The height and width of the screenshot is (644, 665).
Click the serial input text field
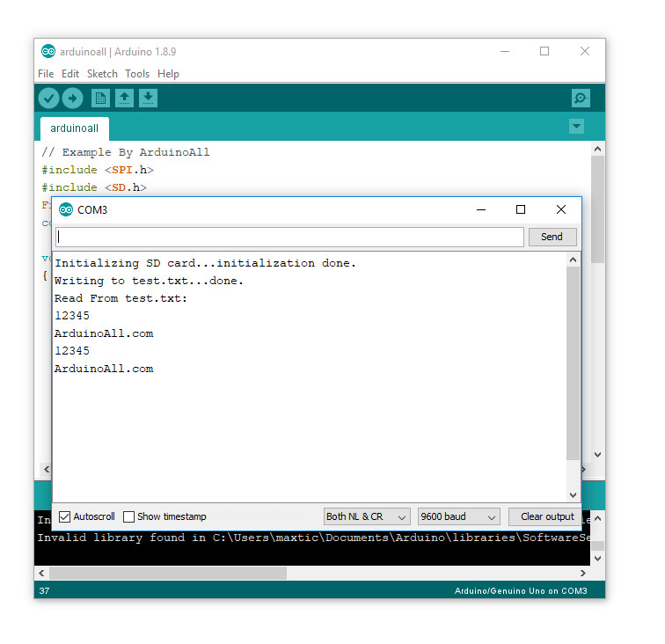click(x=289, y=237)
